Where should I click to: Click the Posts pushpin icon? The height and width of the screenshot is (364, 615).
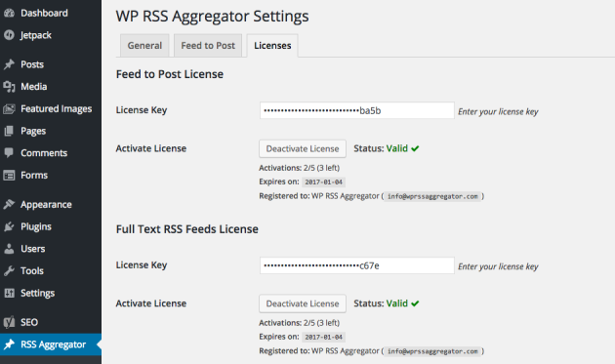9,64
